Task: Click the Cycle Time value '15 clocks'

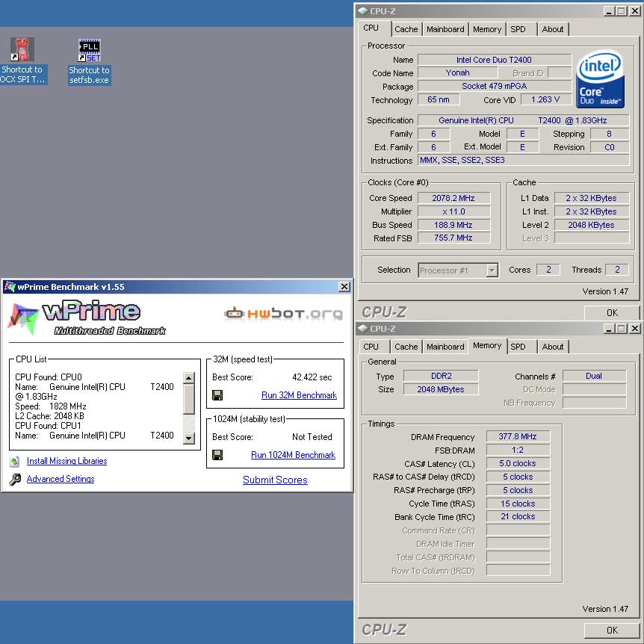Action: (518, 504)
